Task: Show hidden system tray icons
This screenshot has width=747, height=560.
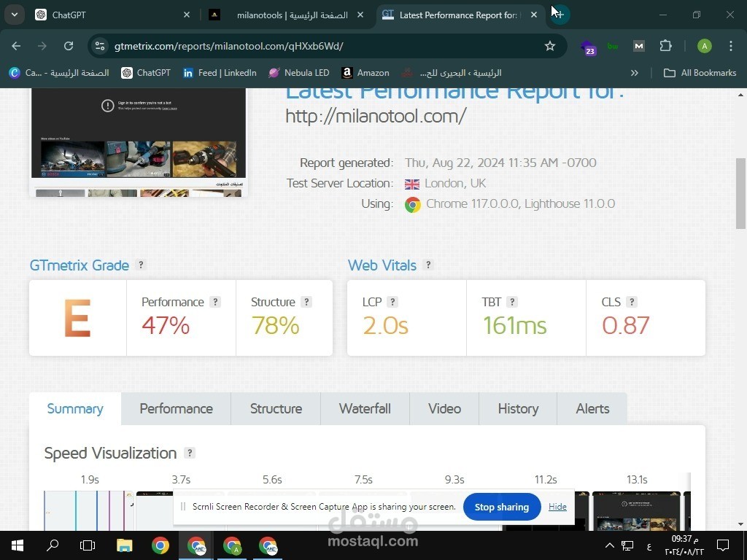Action: (609, 545)
